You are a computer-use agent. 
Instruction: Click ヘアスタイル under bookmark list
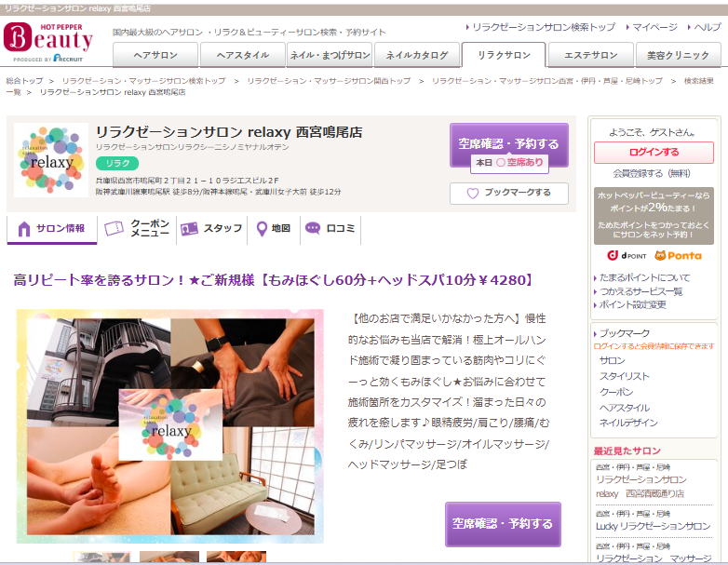coord(625,408)
